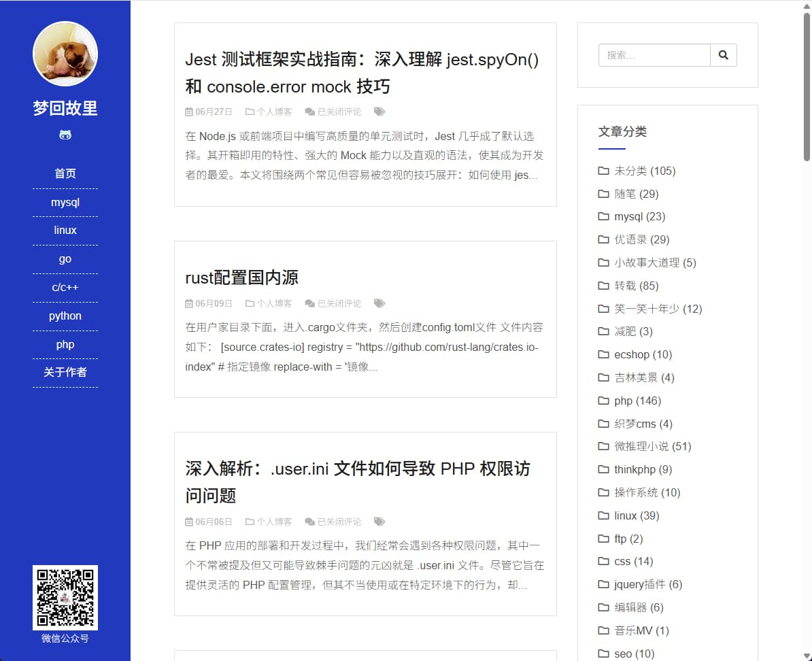Click the search magnifier button
The image size is (812, 661).
pyautogui.click(x=723, y=55)
